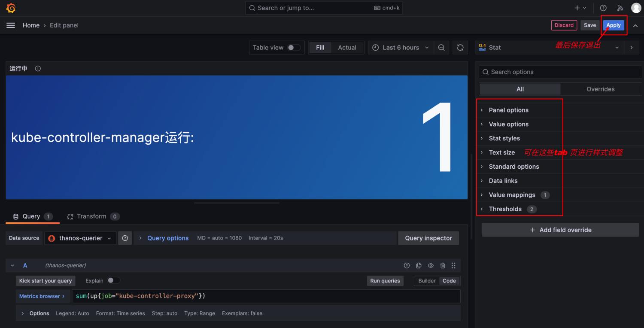The height and width of the screenshot is (328, 644).
Task: Select the Overrides tab
Action: pyautogui.click(x=601, y=89)
